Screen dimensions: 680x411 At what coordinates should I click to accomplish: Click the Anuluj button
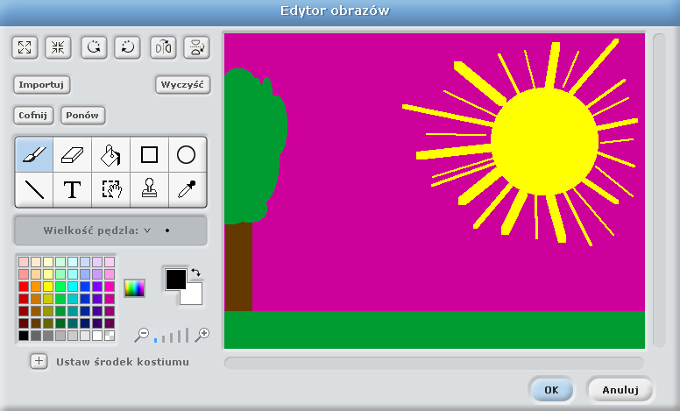click(620, 390)
